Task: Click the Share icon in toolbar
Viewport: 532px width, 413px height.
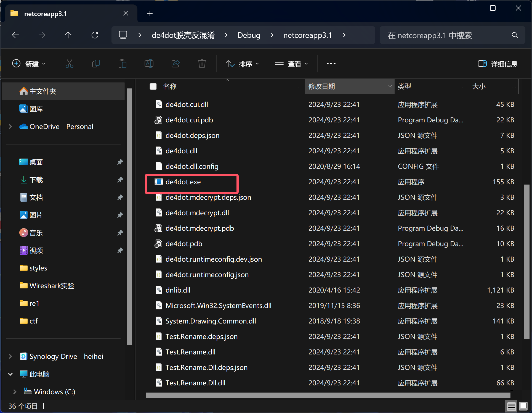Action: (x=175, y=64)
